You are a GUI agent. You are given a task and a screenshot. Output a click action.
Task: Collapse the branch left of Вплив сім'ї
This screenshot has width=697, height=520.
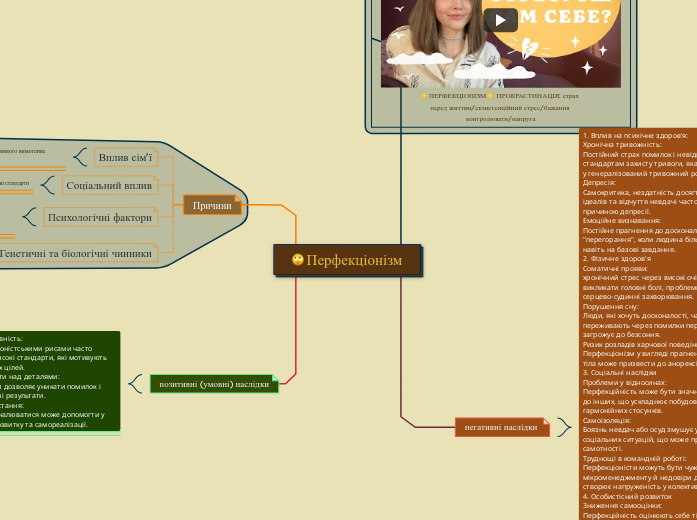(x=81, y=157)
